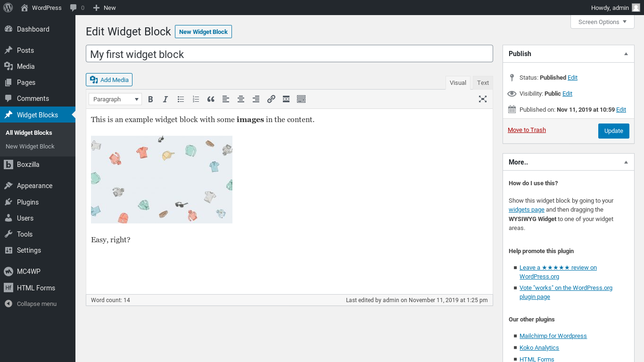Toggle bold formatting
Viewport: 644px width, 362px height.
coord(150,99)
